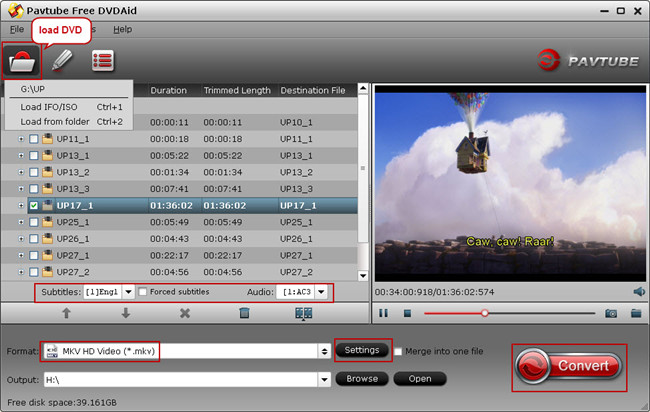Click the list scrollbar down arrow
Screen dimensions: 650x412
pyautogui.click(x=363, y=276)
